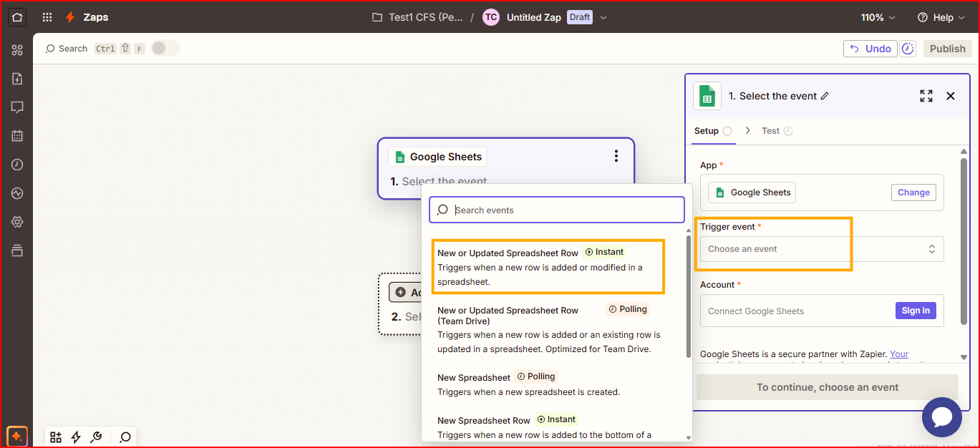The height and width of the screenshot is (448, 980).
Task: Open the chat support bubble
Action: click(x=941, y=417)
